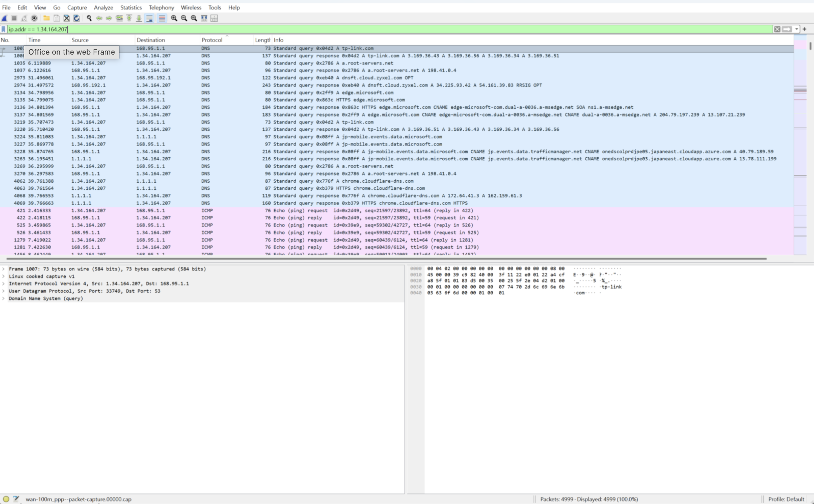Click the horizontal scrollbar under the packet list
This screenshot has height=504, width=816.
click(386, 259)
